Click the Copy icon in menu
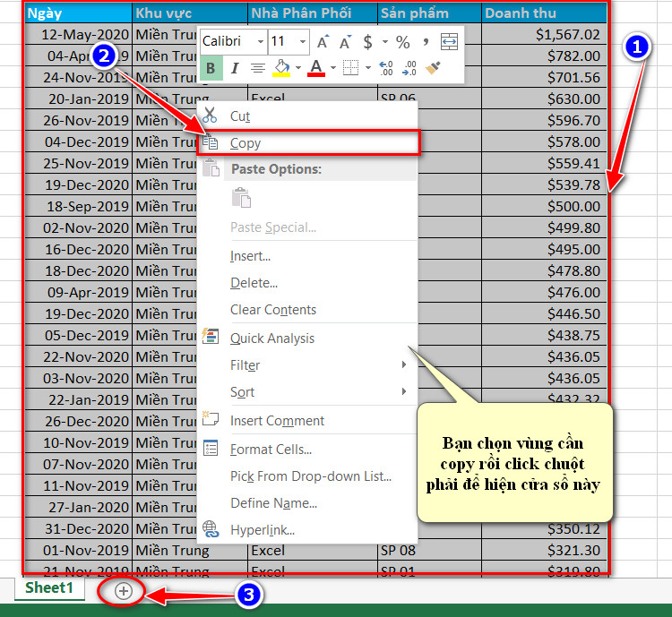Viewport: 672px width, 617px height. click(x=210, y=142)
